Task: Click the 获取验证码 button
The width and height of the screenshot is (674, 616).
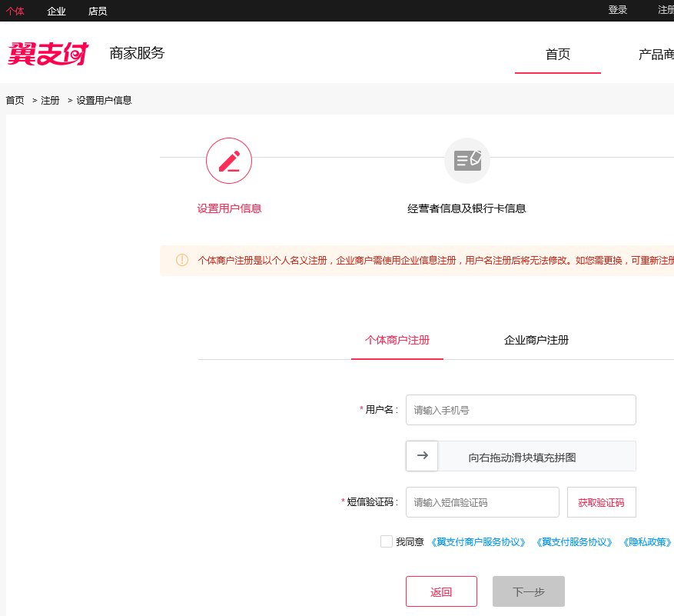Action: coord(601,502)
